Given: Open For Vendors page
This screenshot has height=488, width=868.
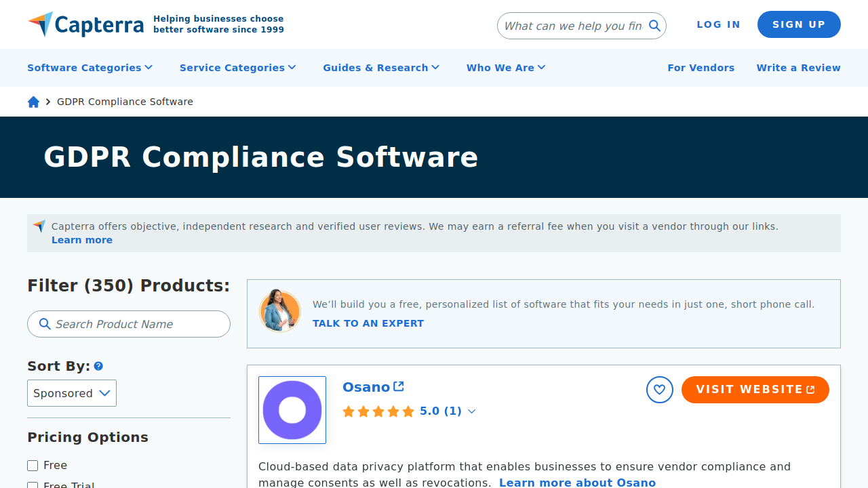Looking at the screenshot, I should coord(701,68).
